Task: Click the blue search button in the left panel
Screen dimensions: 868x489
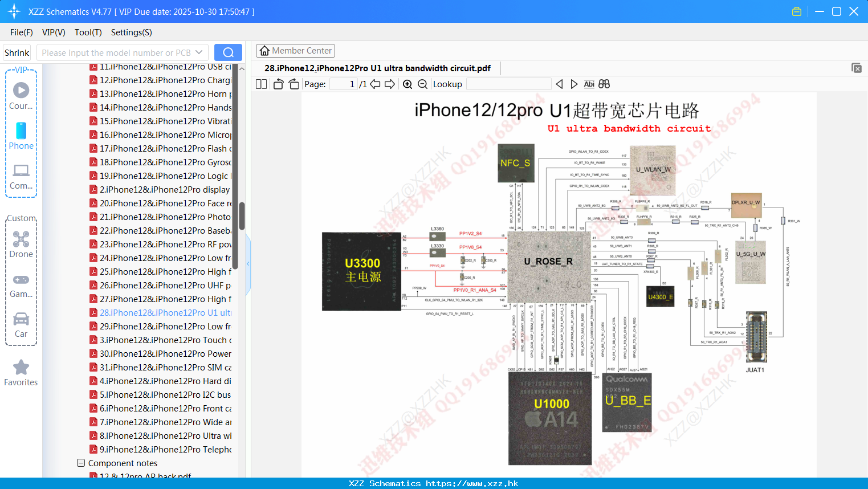Action: pyautogui.click(x=228, y=52)
